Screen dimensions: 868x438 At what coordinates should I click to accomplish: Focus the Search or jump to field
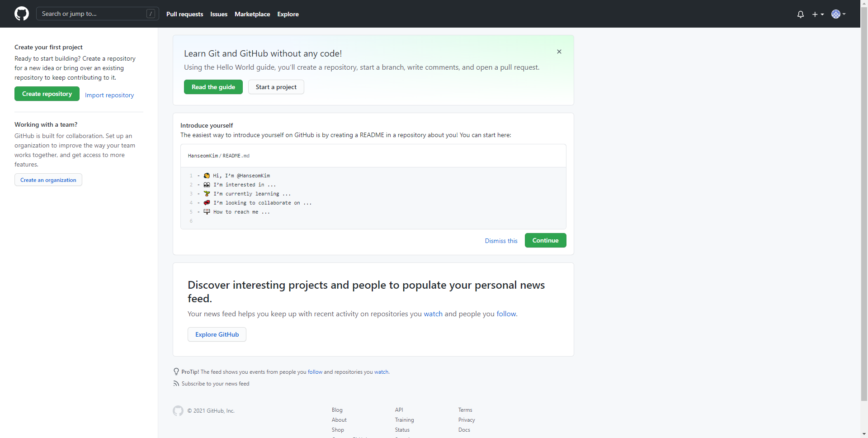point(98,14)
